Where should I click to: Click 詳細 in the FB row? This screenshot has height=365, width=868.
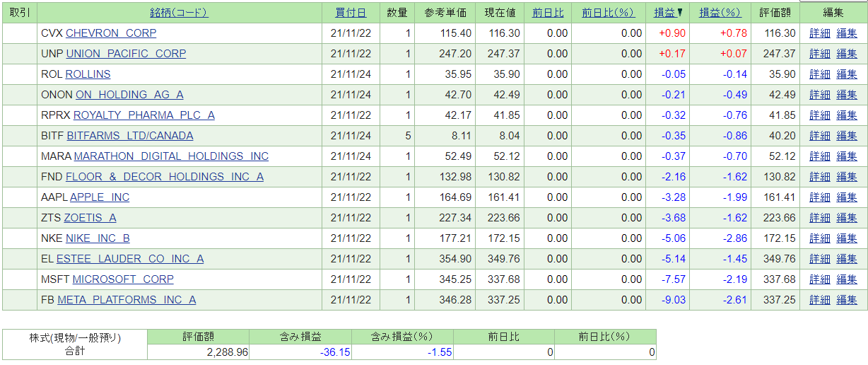[x=820, y=300]
